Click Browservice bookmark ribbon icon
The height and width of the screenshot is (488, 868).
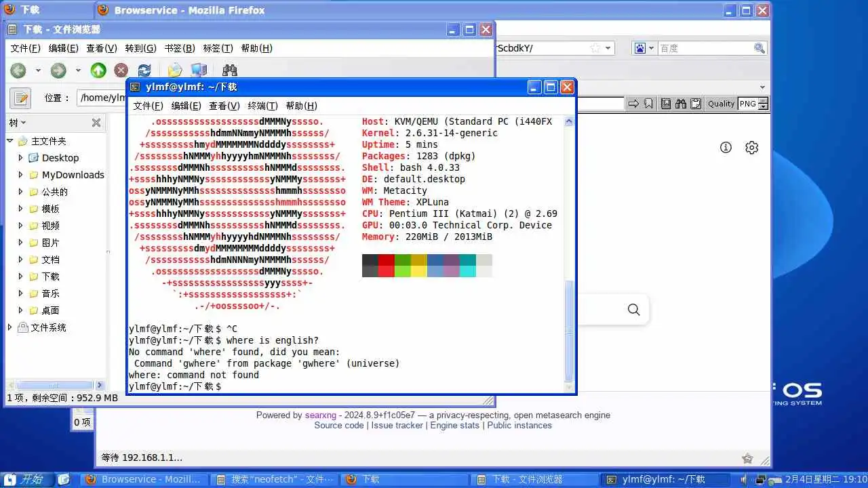649,104
